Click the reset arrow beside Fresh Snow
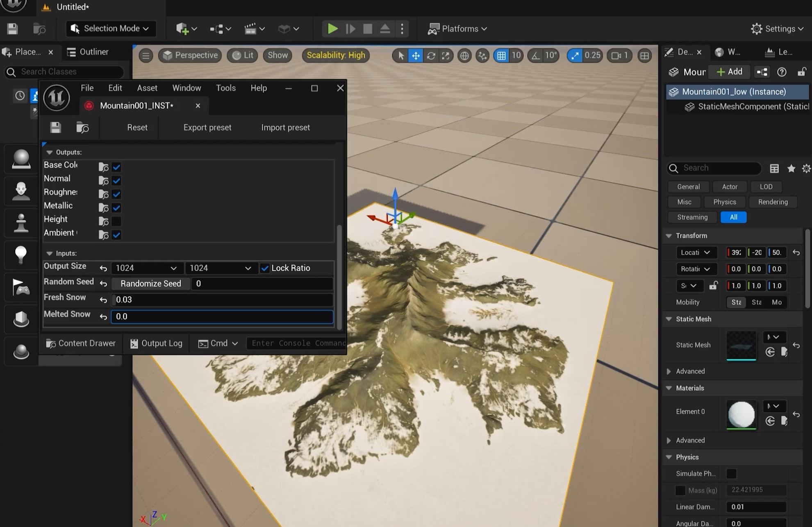 [x=103, y=300]
